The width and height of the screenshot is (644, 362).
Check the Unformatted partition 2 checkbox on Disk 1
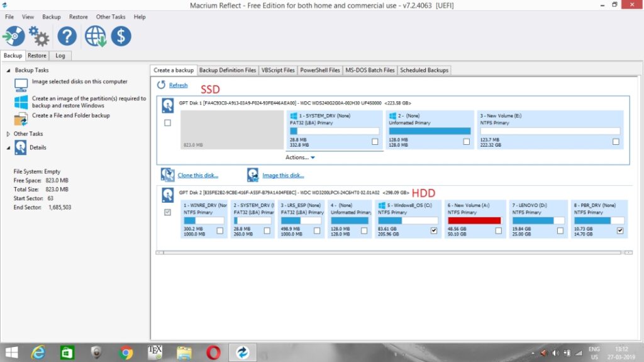point(466,142)
